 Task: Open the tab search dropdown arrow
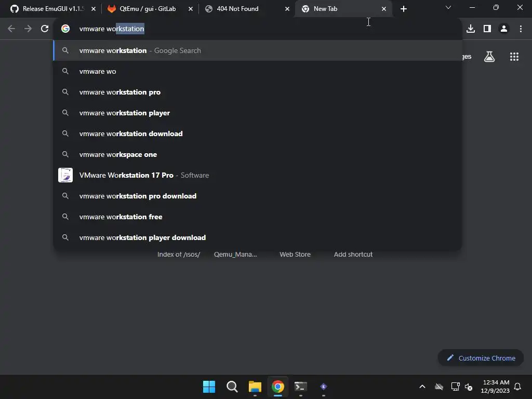pyautogui.click(x=448, y=7)
